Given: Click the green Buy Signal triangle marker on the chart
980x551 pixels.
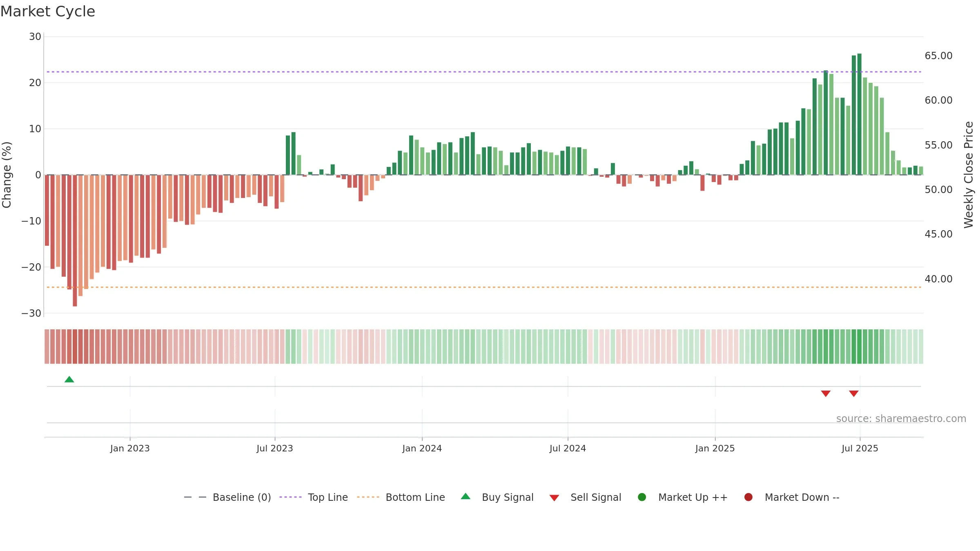Looking at the screenshot, I should [x=69, y=380].
